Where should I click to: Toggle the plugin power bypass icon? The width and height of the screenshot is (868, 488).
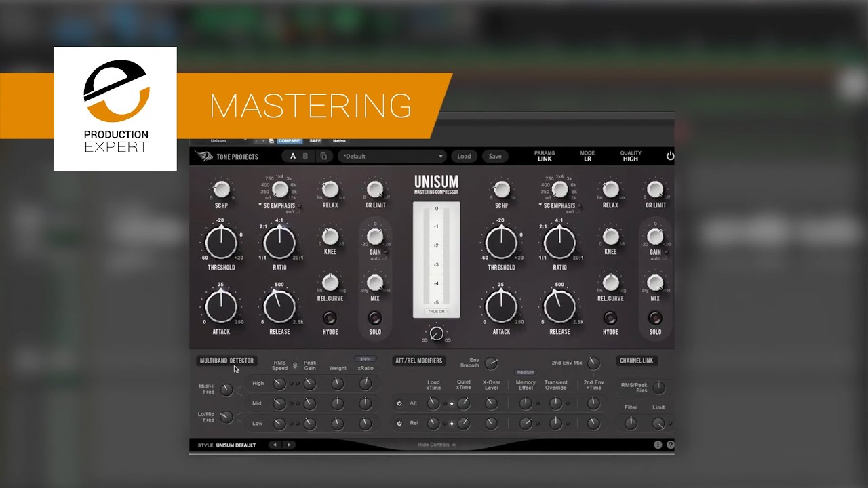(x=670, y=156)
